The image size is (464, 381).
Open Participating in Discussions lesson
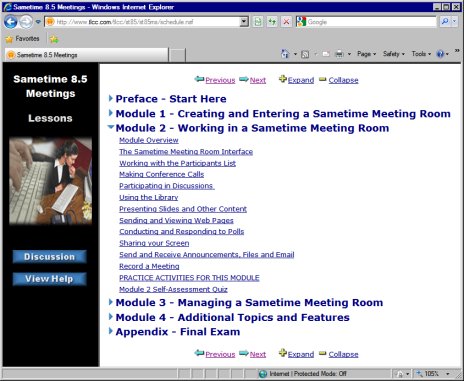[167, 186]
